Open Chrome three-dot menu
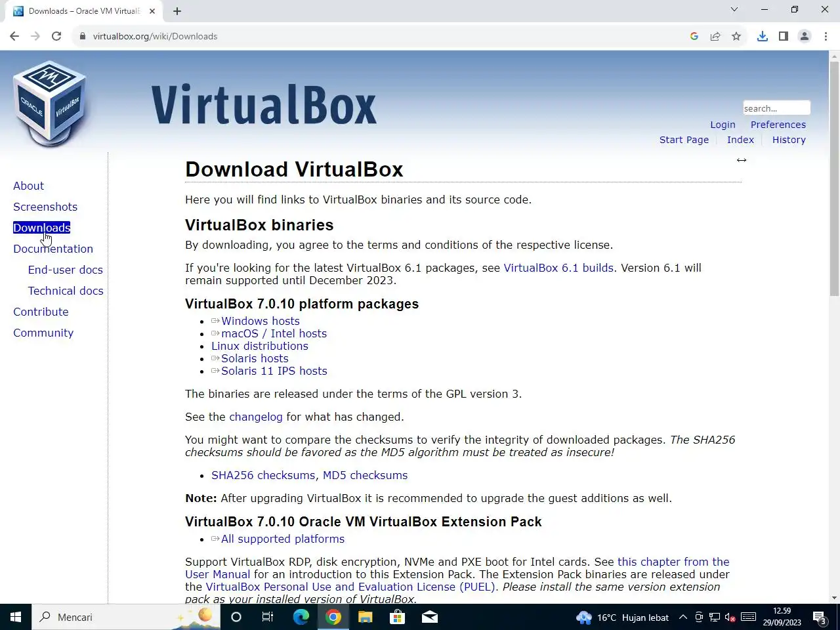Screen dimensions: 840x630 pyautogui.click(x=826, y=36)
